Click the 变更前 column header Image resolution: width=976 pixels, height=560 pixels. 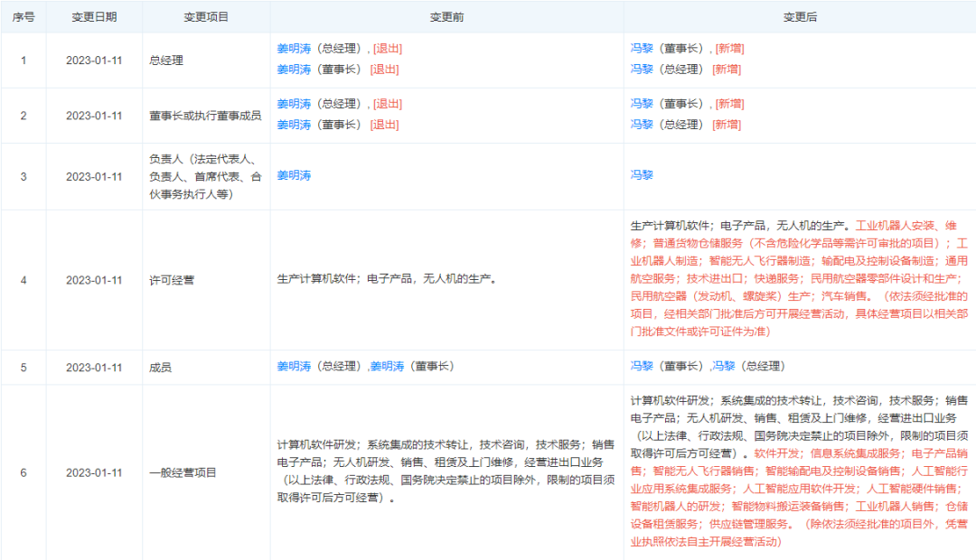[x=446, y=17]
